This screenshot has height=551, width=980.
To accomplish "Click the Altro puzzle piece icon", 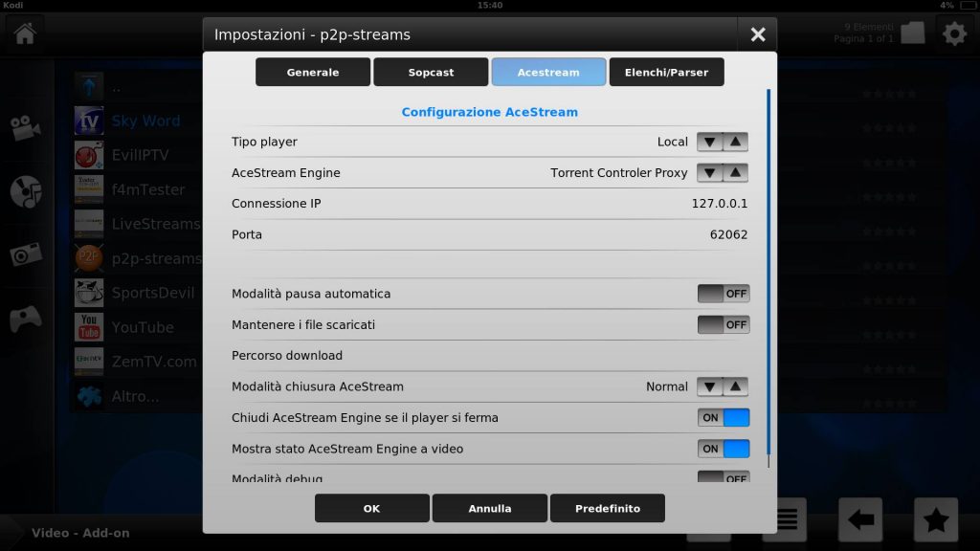I will coord(89,395).
